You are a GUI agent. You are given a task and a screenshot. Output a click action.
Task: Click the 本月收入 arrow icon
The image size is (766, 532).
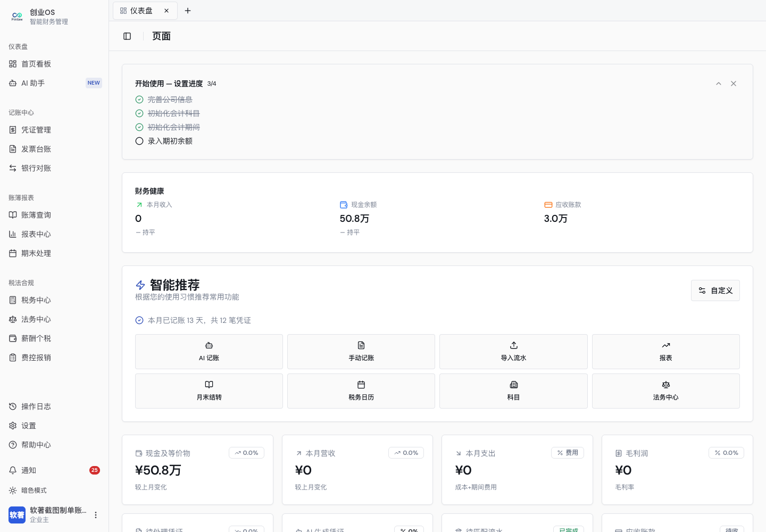139,205
